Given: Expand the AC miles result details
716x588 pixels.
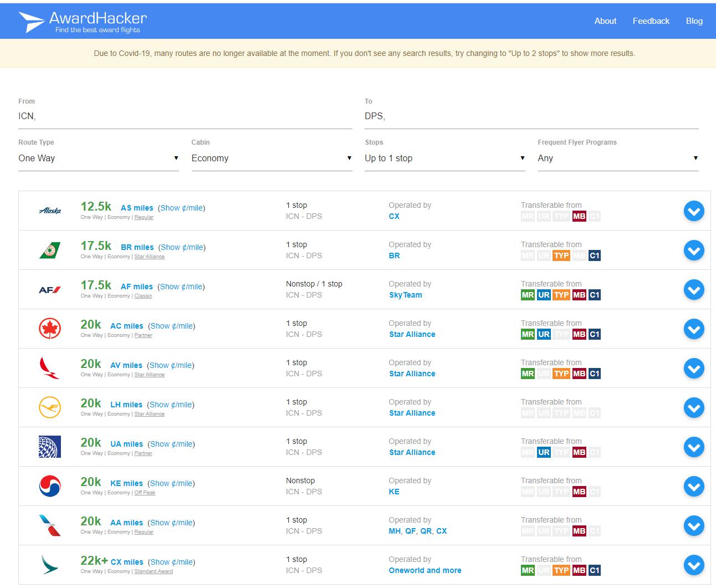Looking at the screenshot, I should (694, 329).
